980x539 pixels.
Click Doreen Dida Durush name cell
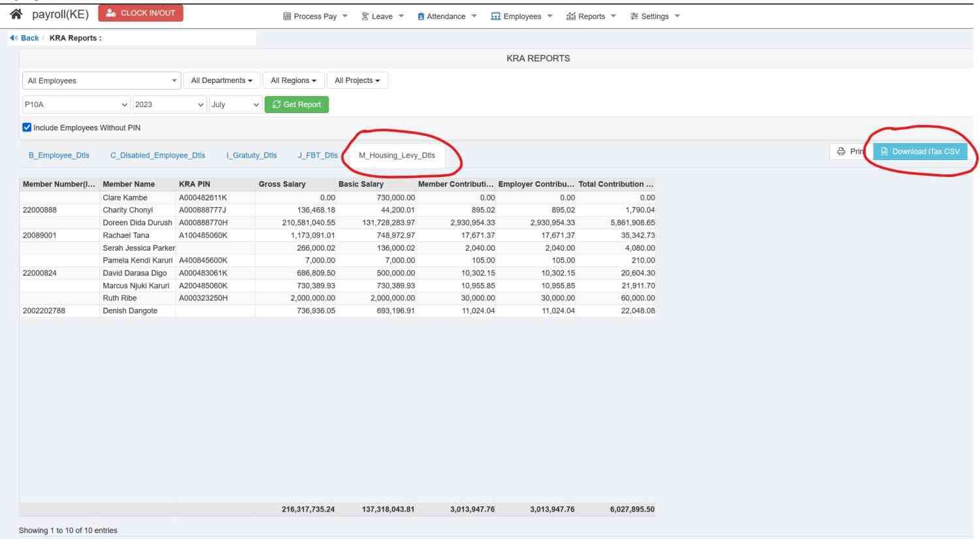tap(137, 223)
